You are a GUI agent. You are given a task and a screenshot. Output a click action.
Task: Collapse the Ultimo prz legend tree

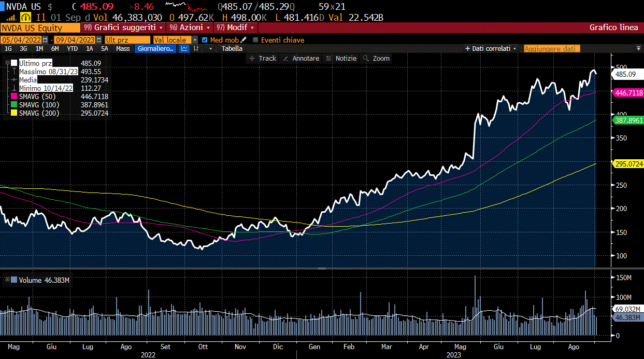[7, 63]
